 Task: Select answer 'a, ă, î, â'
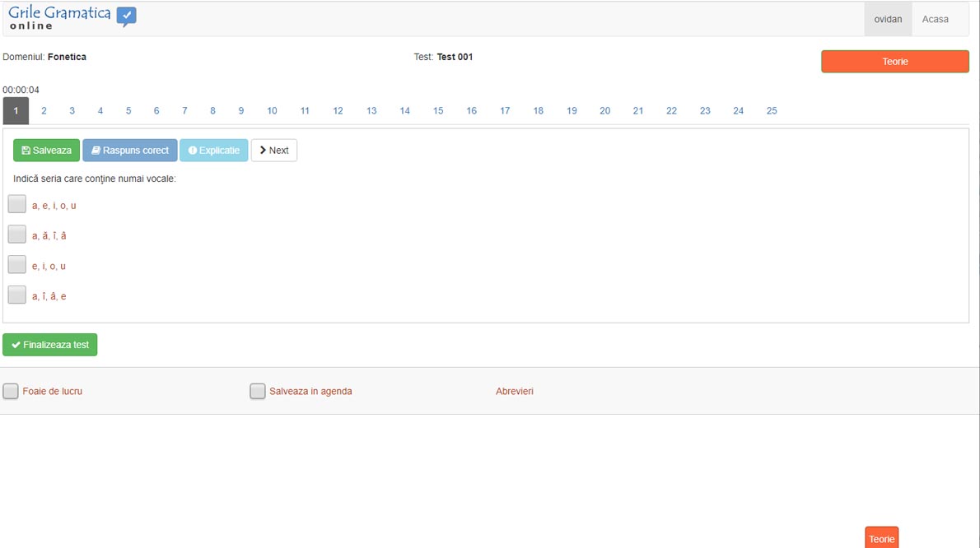[17, 235]
